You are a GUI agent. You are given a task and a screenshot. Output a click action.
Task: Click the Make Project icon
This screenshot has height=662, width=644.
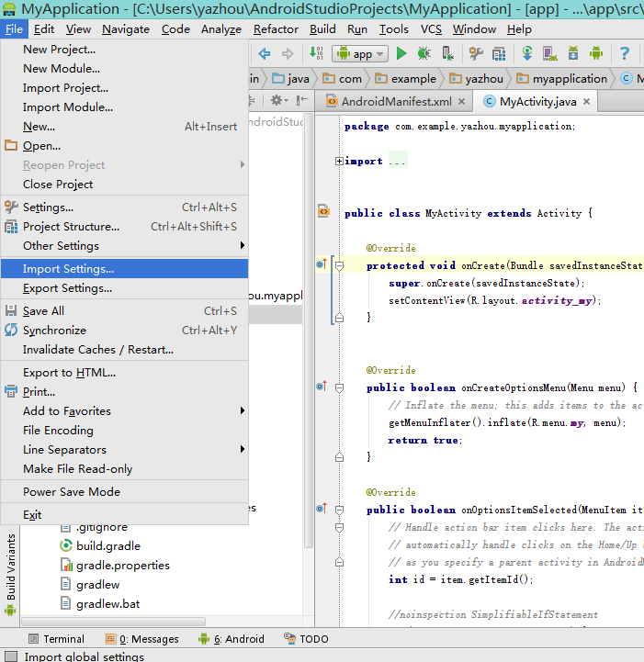point(316,53)
